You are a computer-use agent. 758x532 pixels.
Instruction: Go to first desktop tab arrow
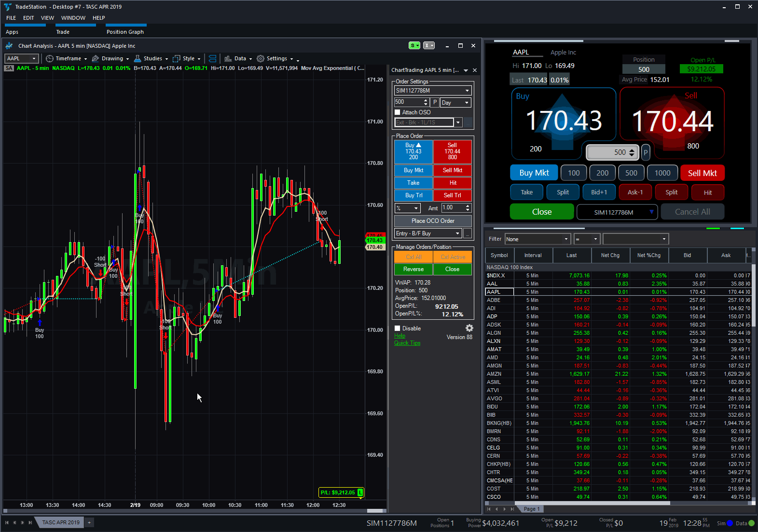point(7,522)
